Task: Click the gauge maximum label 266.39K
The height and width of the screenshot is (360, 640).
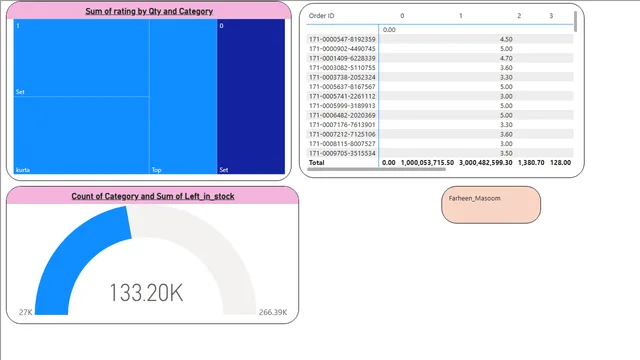Action: tap(273, 312)
